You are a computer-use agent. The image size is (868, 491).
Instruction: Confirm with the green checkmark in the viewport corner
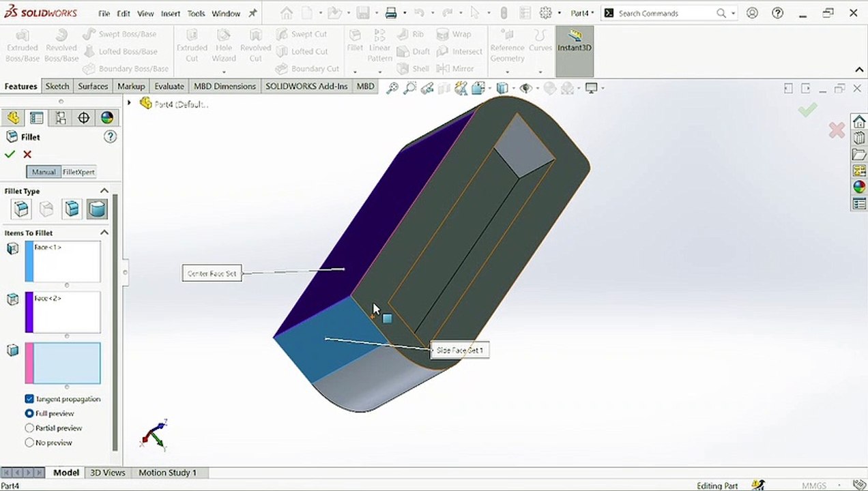[x=807, y=110]
